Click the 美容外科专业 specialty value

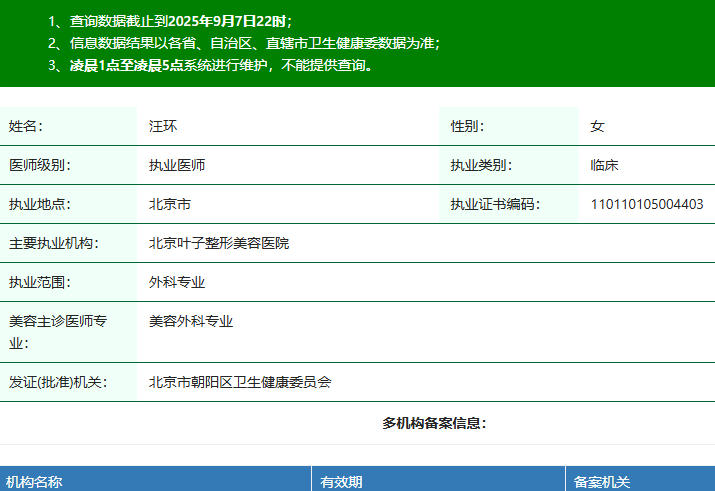(190, 321)
